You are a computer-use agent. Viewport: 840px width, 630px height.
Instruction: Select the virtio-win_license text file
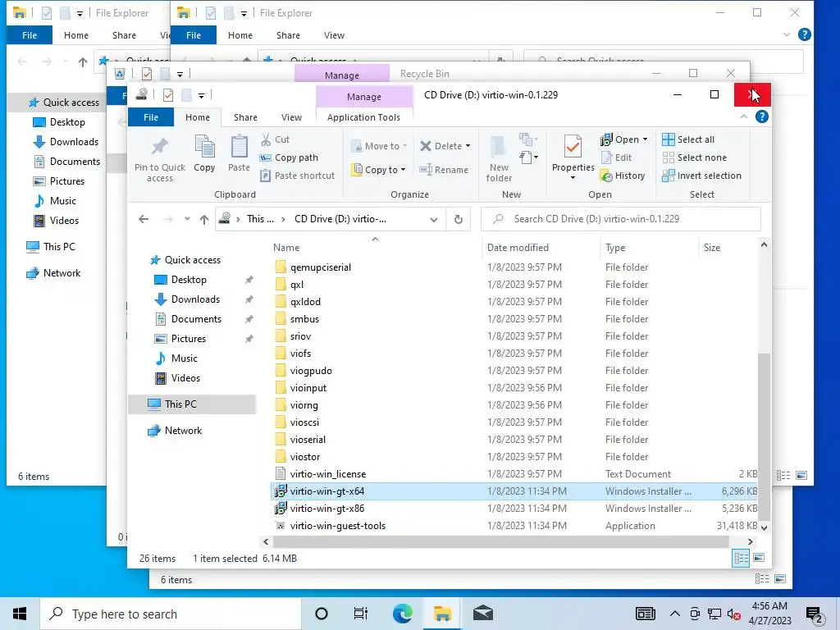[328, 474]
